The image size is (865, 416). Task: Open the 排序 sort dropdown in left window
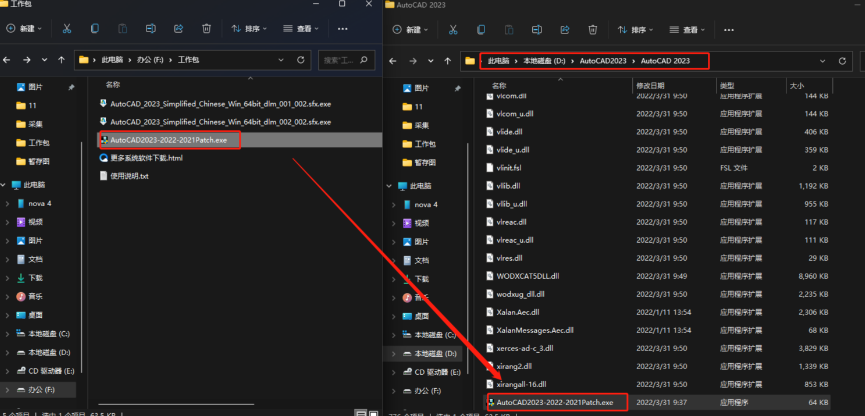(249, 29)
